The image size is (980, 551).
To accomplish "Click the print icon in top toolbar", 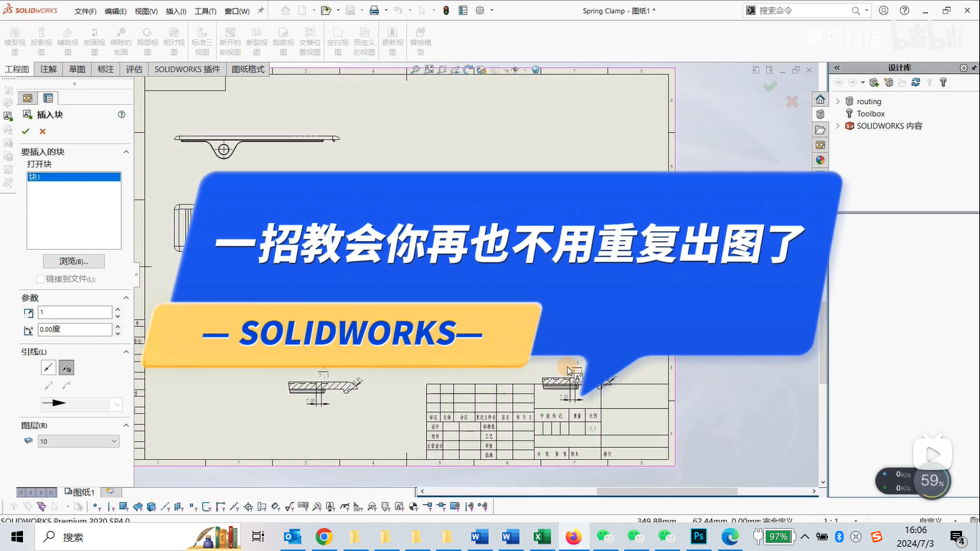I will 374,11.
